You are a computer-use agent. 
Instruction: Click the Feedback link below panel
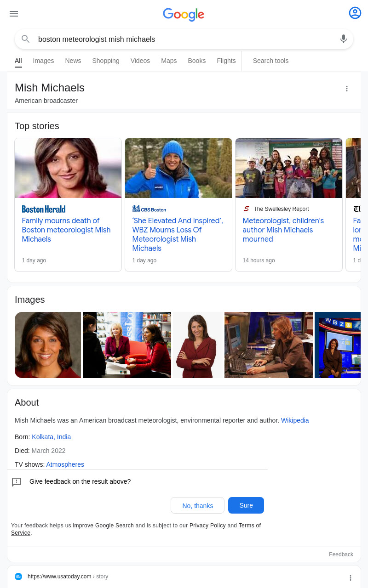pos(341,554)
